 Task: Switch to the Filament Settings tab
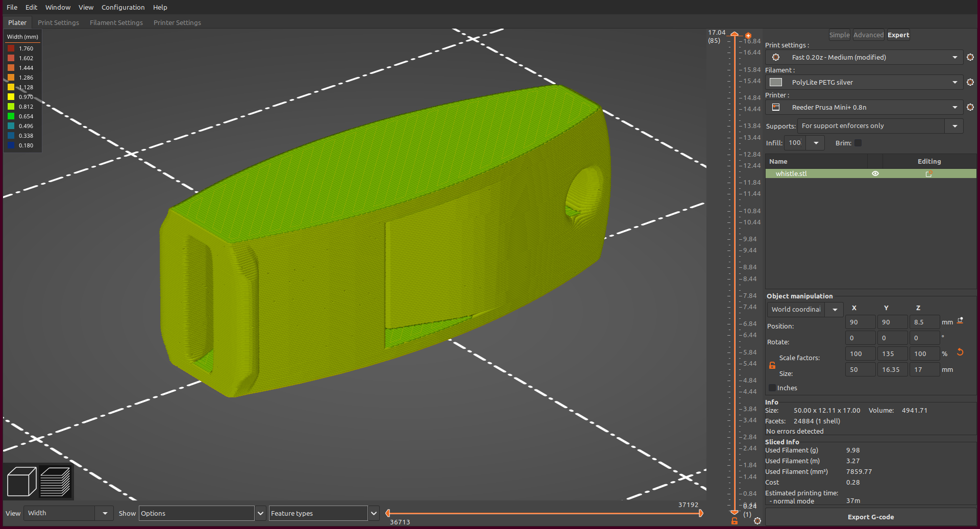point(116,22)
